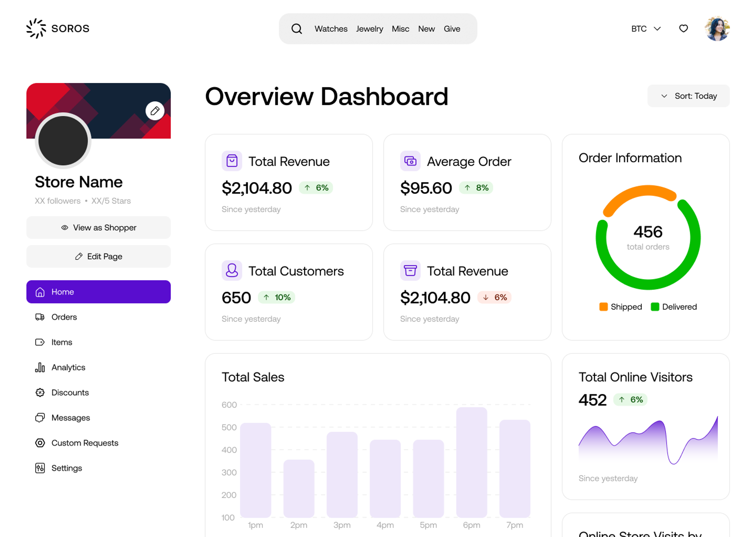
Task: Click the shopping bag icon in the first Total Revenue card
Action: click(232, 161)
